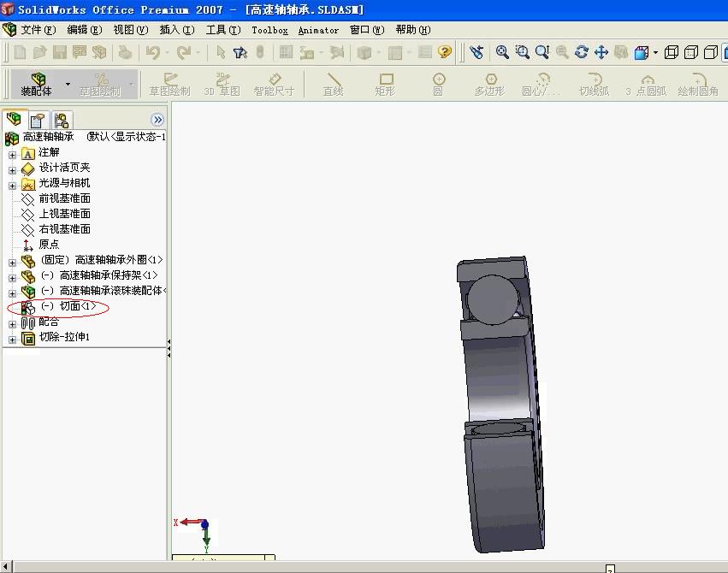
Task: Click the 草图绘制 Sketch button
Action: click(170, 84)
